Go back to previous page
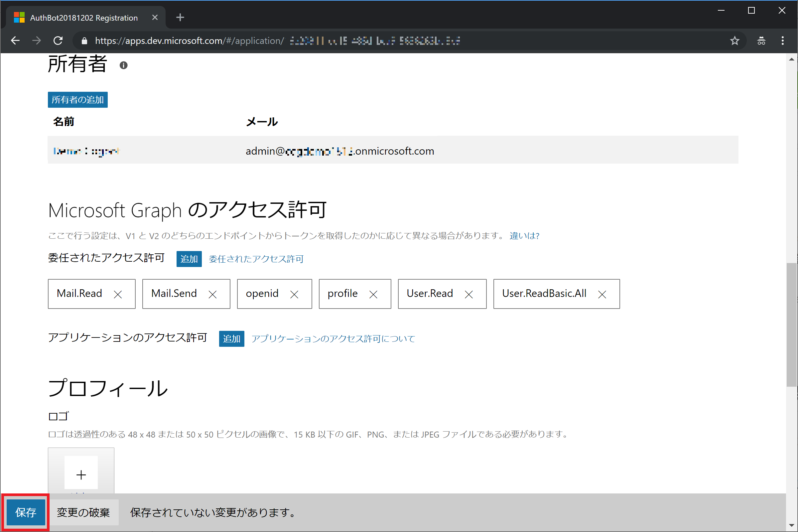798x532 pixels. click(x=15, y=41)
